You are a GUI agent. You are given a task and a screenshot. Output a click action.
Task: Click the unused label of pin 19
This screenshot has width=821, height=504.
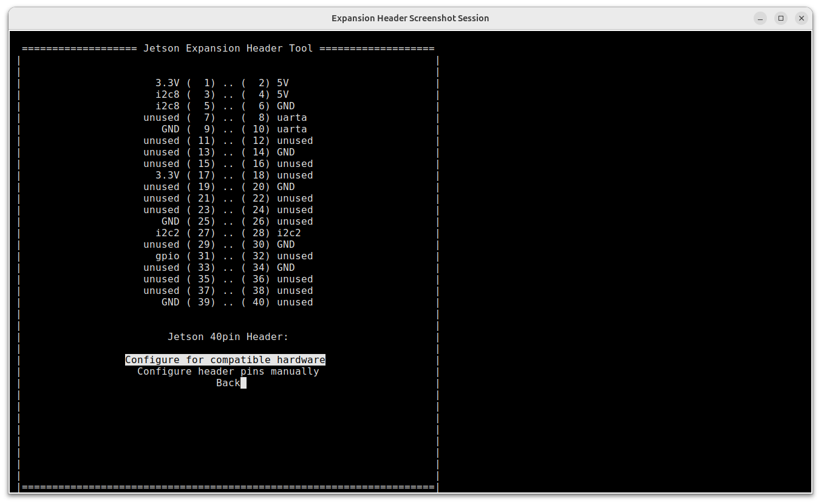pyautogui.click(x=162, y=187)
